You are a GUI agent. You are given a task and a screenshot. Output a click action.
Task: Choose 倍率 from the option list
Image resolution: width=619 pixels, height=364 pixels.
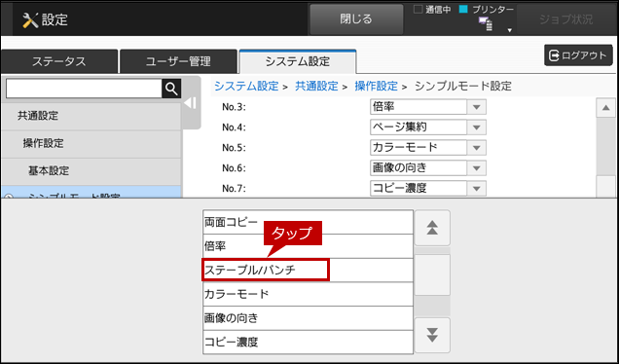coord(308,246)
